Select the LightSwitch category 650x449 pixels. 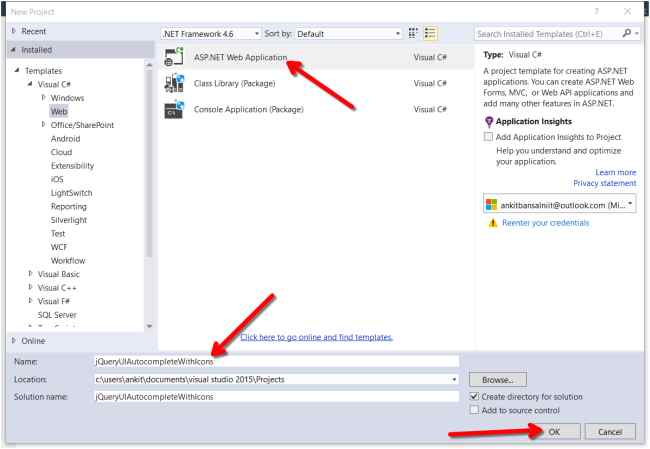pos(72,193)
